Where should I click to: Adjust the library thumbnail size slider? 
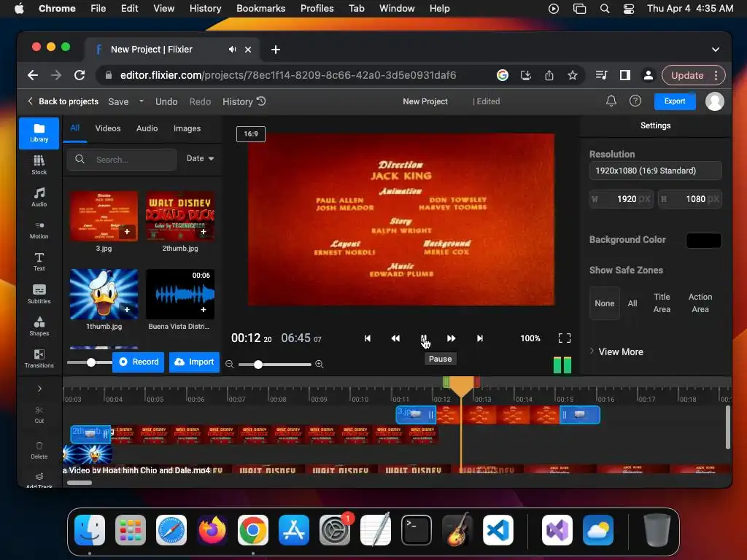click(90, 362)
